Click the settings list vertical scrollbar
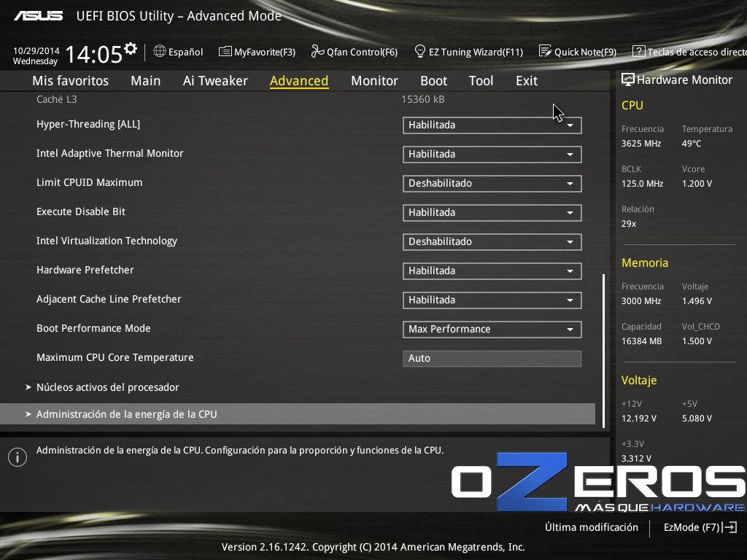This screenshot has width=747, height=560. [603, 351]
